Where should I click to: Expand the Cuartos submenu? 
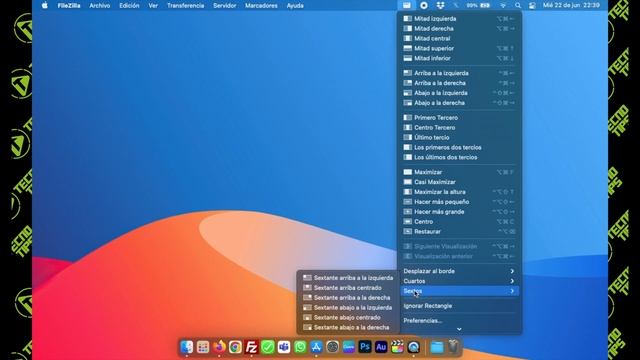coord(459,281)
